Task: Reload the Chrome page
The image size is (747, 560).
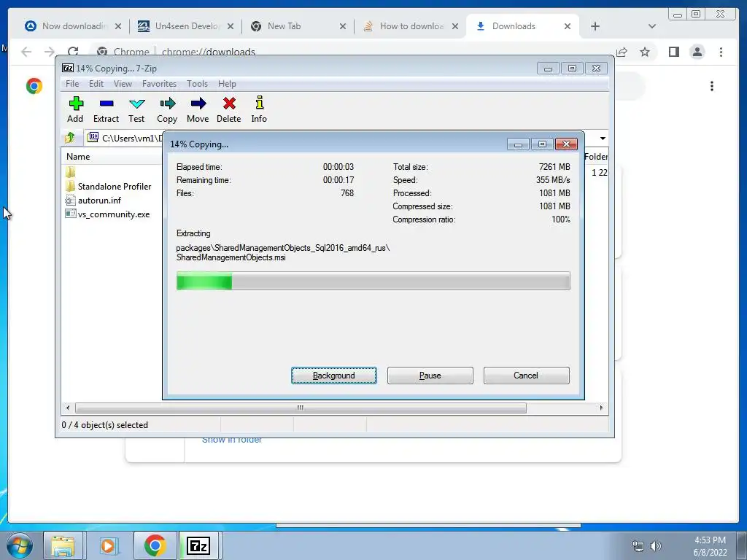Action: [x=73, y=52]
